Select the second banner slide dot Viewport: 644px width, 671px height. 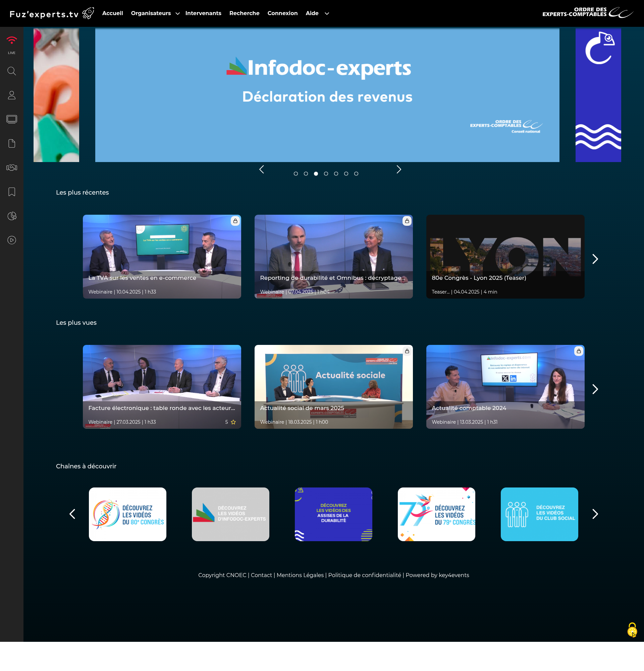click(x=306, y=173)
